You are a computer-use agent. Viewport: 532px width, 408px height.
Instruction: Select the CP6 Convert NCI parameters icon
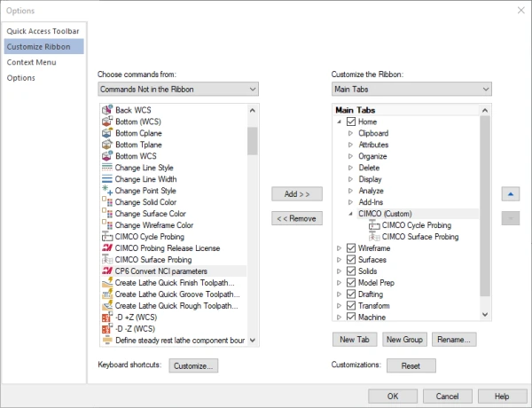tap(106, 271)
